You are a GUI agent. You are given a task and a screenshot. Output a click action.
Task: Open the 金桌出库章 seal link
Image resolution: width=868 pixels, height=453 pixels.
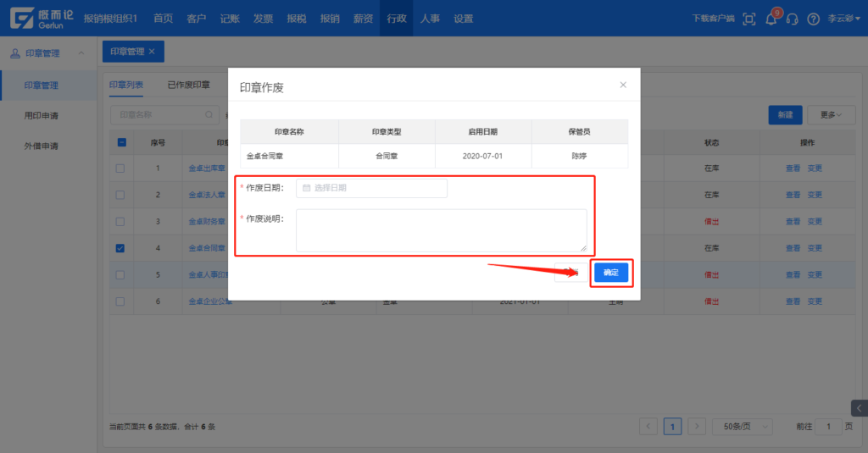coord(207,168)
